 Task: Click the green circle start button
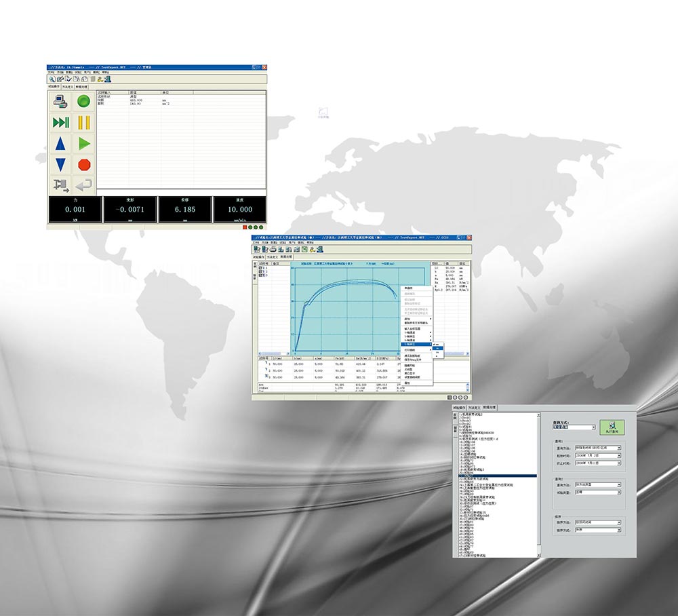[84, 102]
